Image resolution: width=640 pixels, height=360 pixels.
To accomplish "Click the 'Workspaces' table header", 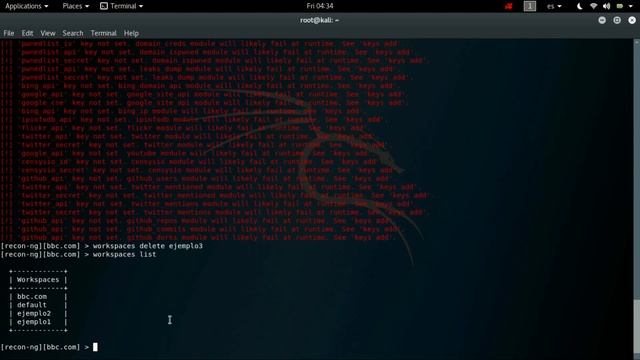I will pyautogui.click(x=38, y=280).
